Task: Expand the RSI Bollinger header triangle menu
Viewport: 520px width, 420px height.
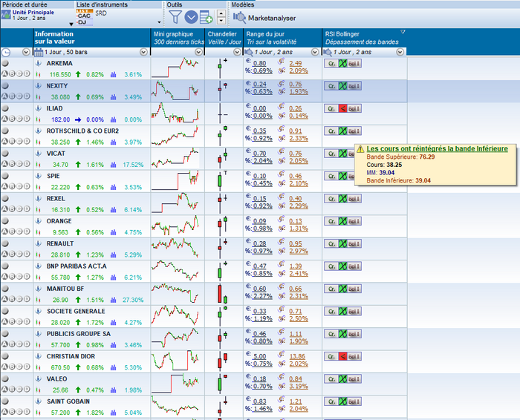Action: pyautogui.click(x=403, y=32)
